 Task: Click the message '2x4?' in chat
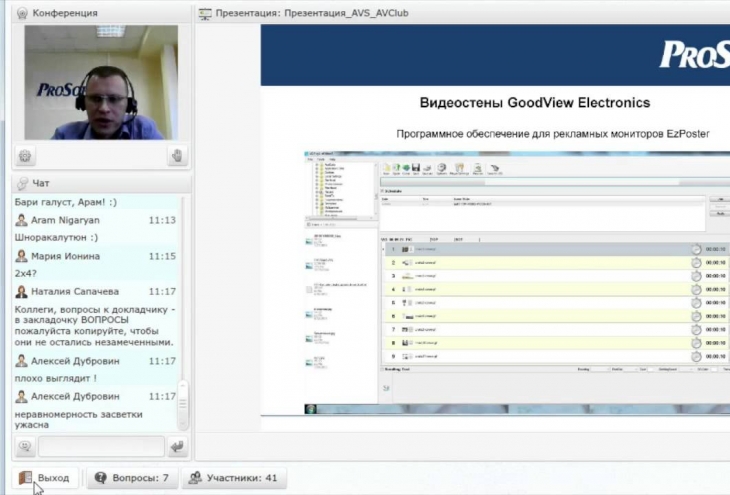pyautogui.click(x=26, y=273)
